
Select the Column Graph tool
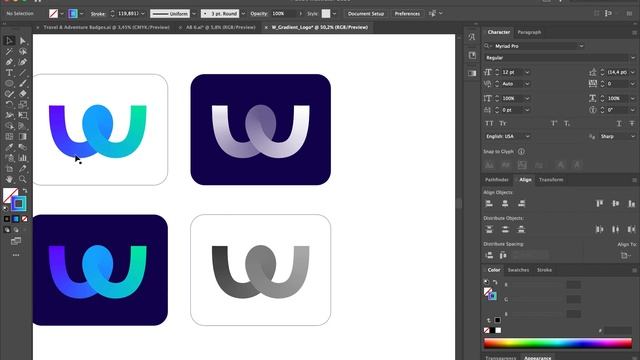click(x=22, y=158)
